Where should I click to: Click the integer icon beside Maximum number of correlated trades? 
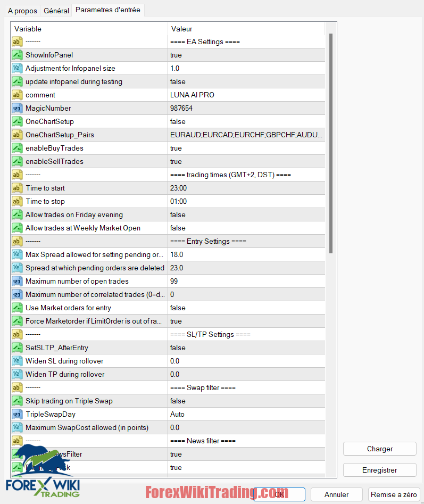(x=17, y=294)
